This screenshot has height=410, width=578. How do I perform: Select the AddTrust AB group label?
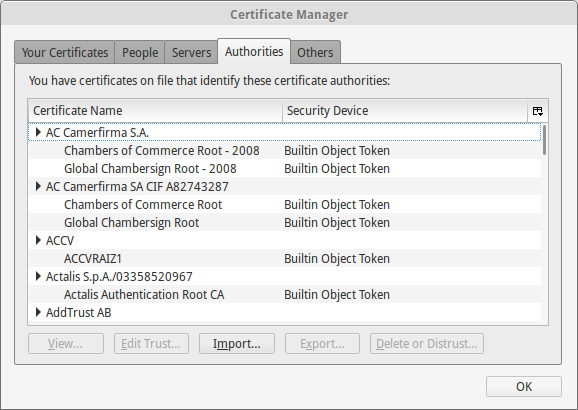(x=79, y=313)
